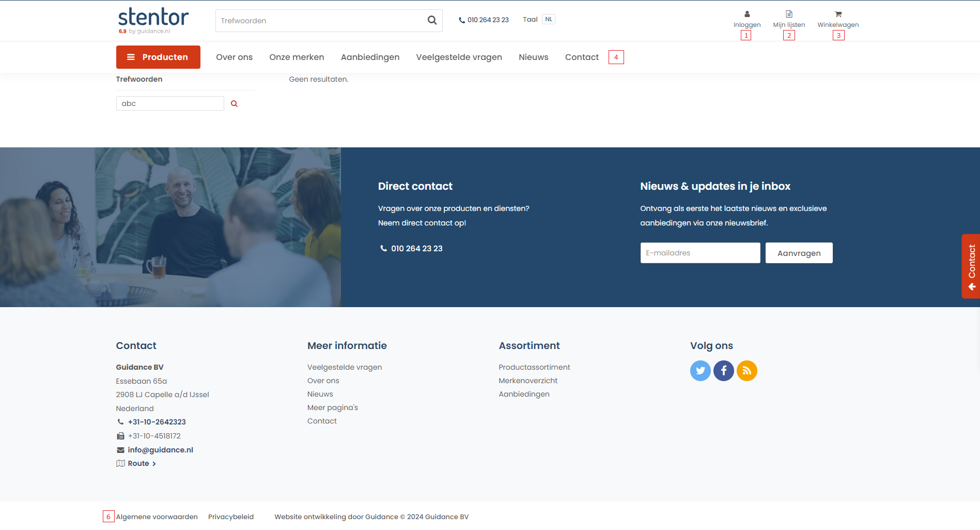
Task: Open Nieuws menu item
Action: [534, 57]
